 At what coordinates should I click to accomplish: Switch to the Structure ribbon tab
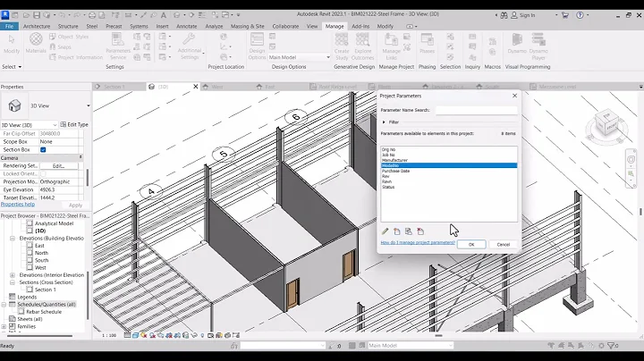tap(68, 26)
